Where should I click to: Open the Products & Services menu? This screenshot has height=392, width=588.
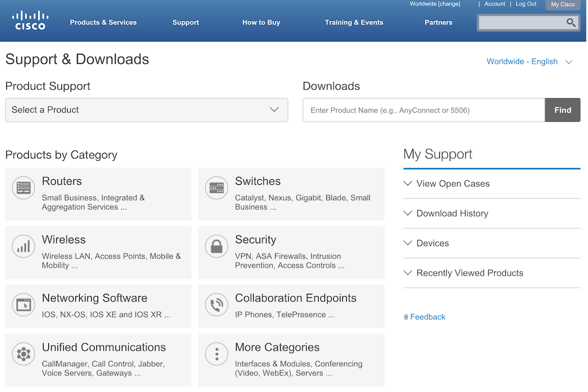tap(103, 22)
